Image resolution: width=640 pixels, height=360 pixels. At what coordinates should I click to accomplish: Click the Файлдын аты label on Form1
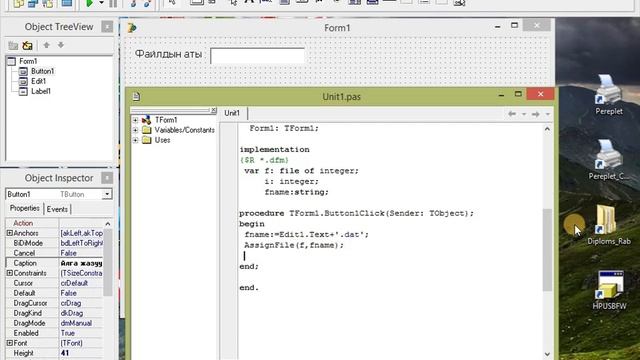pos(168,54)
